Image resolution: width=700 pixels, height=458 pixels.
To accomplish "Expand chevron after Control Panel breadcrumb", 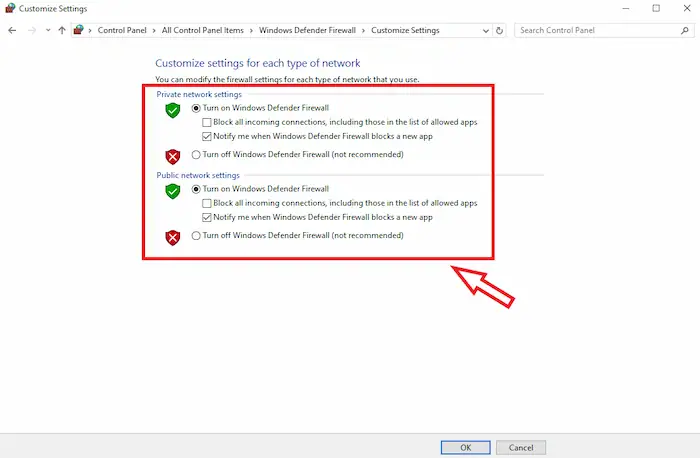I will click(x=154, y=31).
